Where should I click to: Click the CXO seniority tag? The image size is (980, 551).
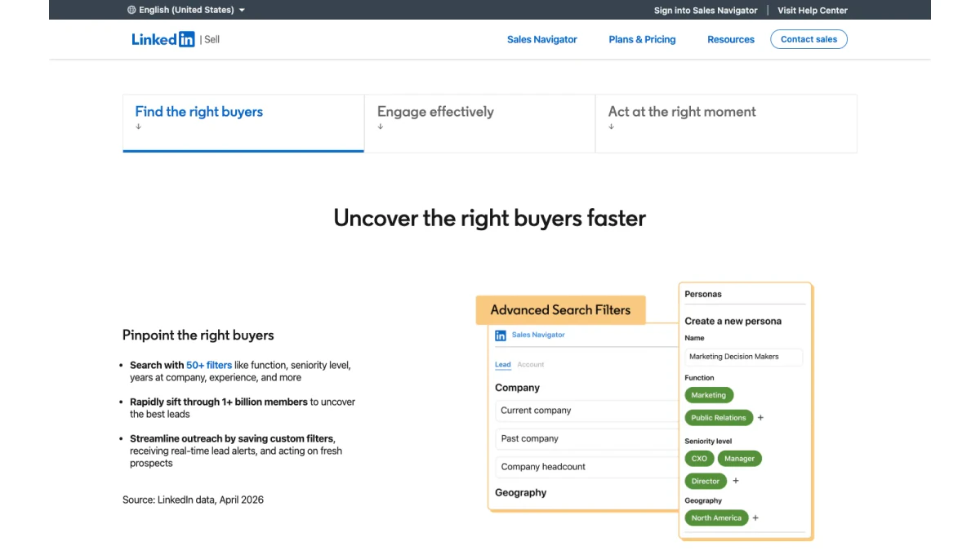pos(699,459)
